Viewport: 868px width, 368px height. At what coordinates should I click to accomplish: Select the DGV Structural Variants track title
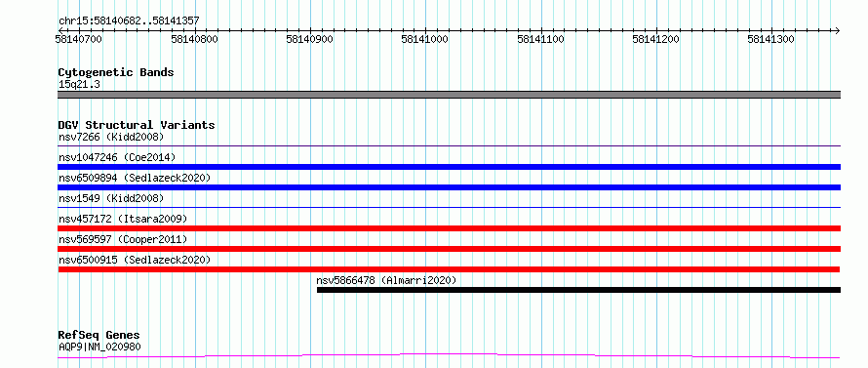tap(137, 125)
